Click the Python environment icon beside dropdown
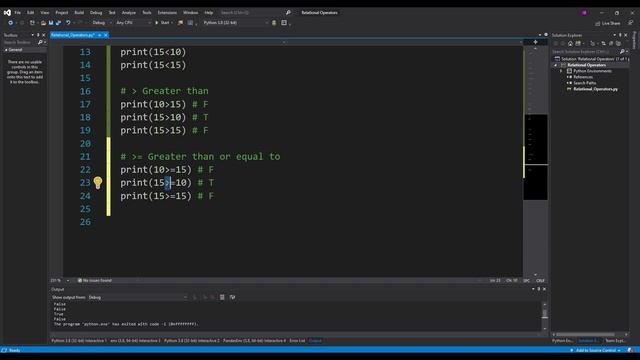The width and height of the screenshot is (640, 360). [x=274, y=23]
